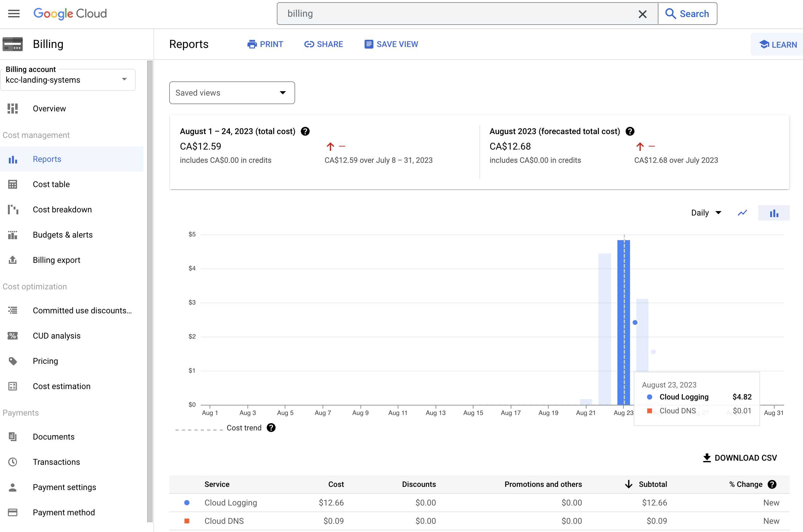Toggle the Cloud DNS series marker
803x532 pixels.
pyautogui.click(x=187, y=521)
